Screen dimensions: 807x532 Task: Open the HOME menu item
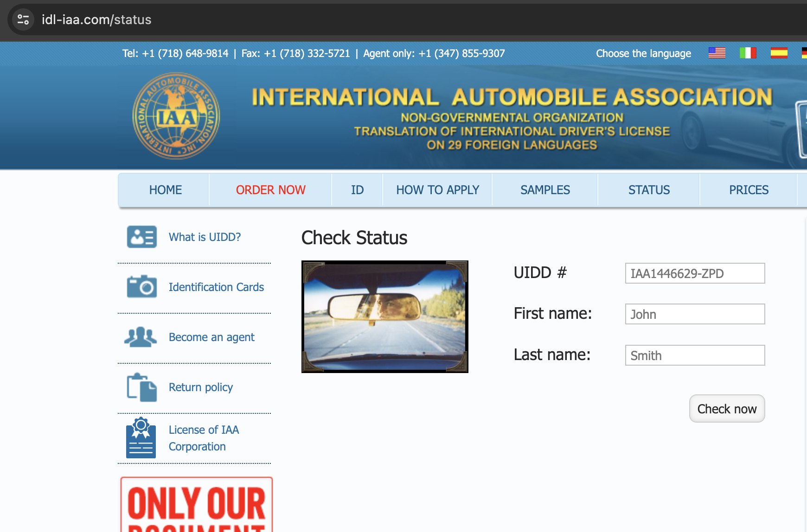165,190
